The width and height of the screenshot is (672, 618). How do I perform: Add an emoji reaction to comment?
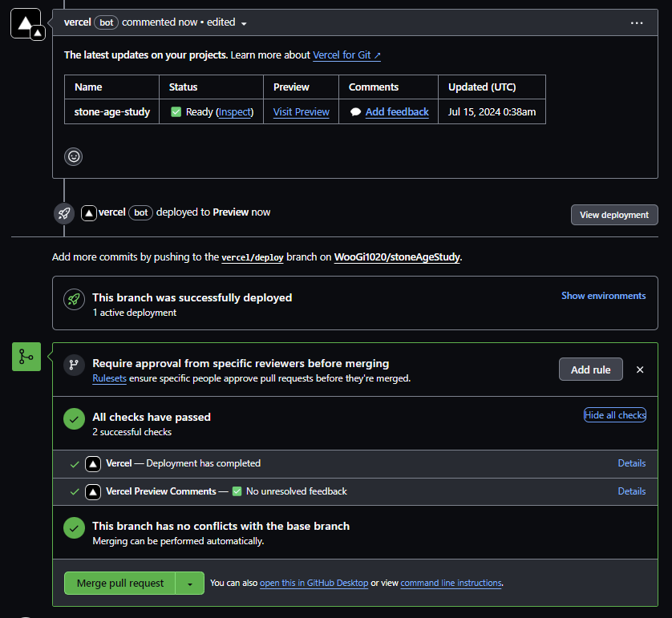[x=74, y=157]
